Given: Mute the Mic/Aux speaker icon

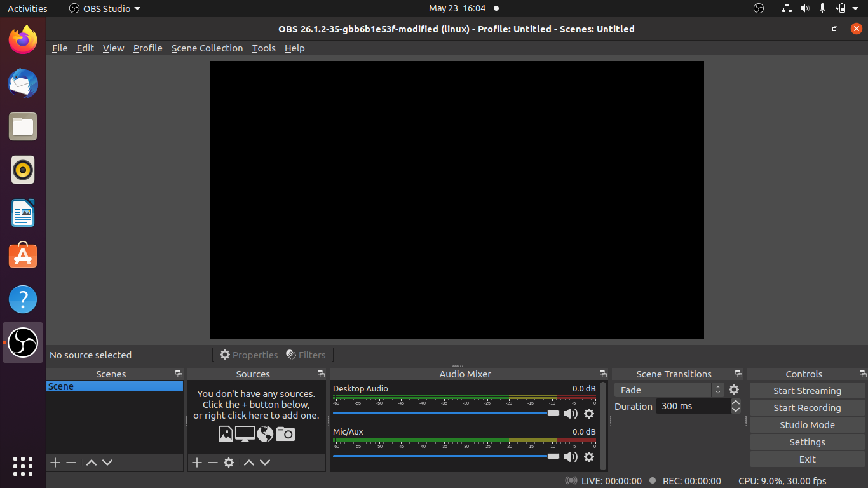Looking at the screenshot, I should [x=570, y=457].
